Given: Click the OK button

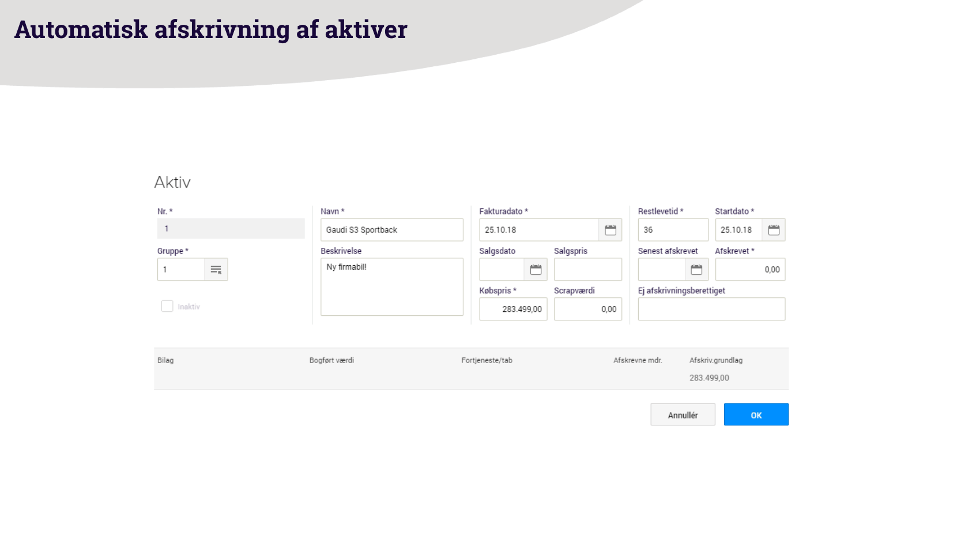Looking at the screenshot, I should click(756, 414).
